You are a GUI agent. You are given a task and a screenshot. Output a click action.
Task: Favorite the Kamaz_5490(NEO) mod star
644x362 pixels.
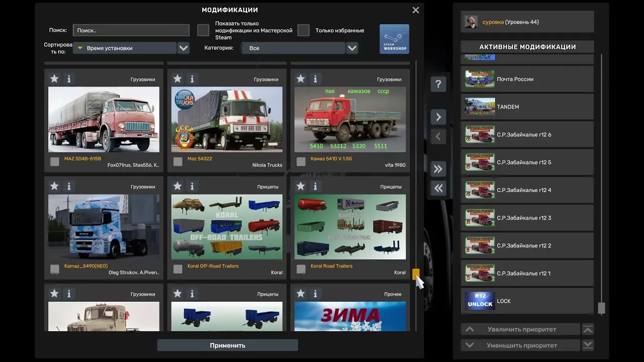[54, 187]
